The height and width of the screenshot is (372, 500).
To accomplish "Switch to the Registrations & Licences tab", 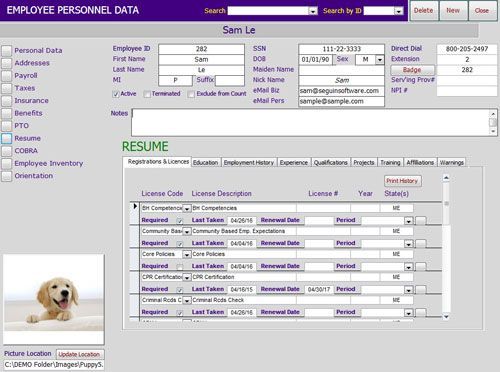I will 158,162.
